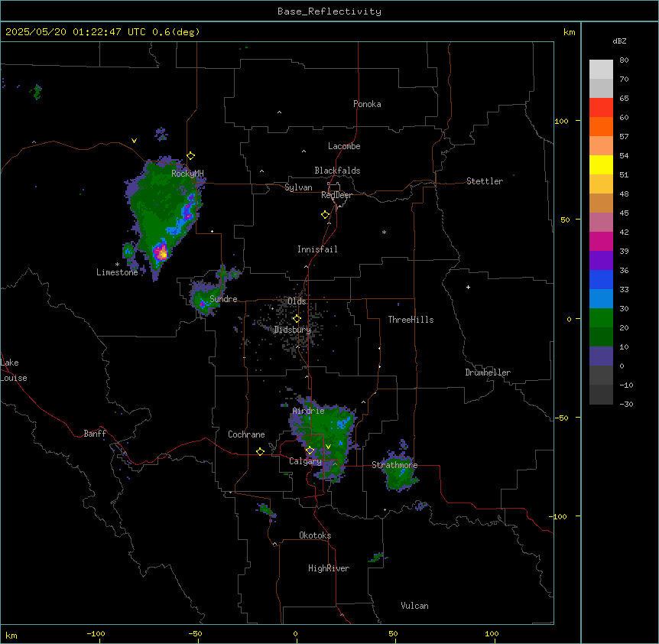Select the Limestone label
The height and width of the screenshot is (644, 659).
(117, 272)
